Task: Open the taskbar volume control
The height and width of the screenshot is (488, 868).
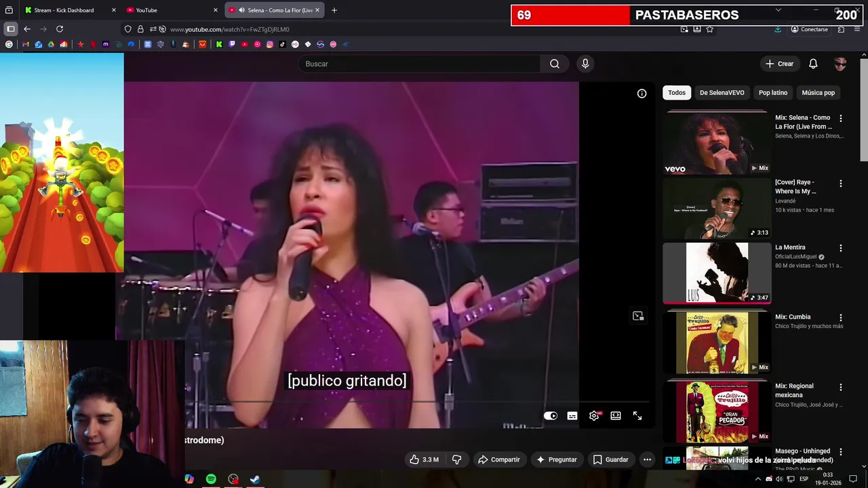Action: 779,479
